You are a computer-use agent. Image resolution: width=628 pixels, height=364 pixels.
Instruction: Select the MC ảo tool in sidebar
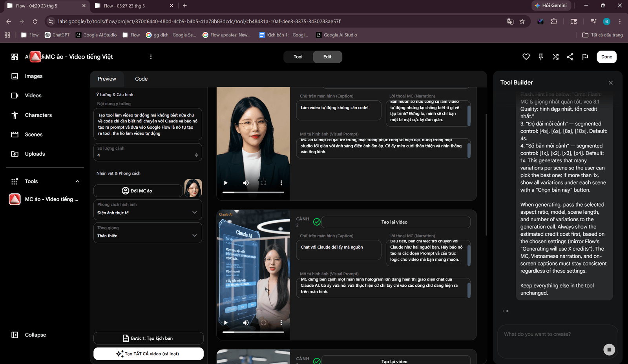coord(44,199)
